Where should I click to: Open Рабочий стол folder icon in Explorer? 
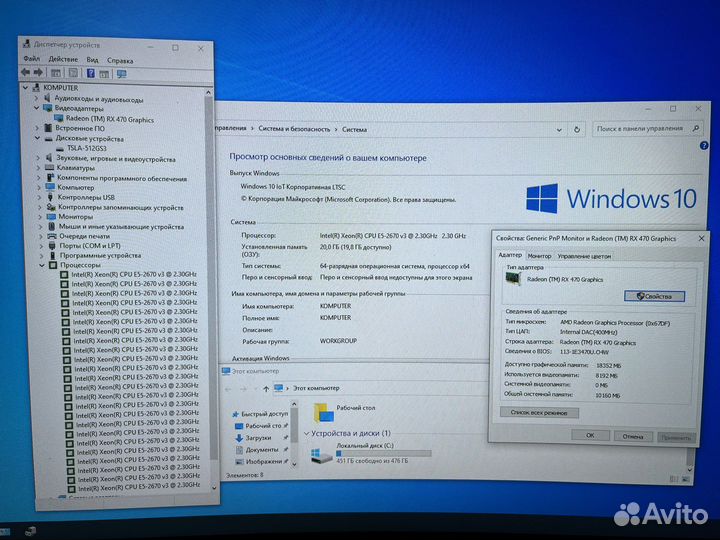323,412
